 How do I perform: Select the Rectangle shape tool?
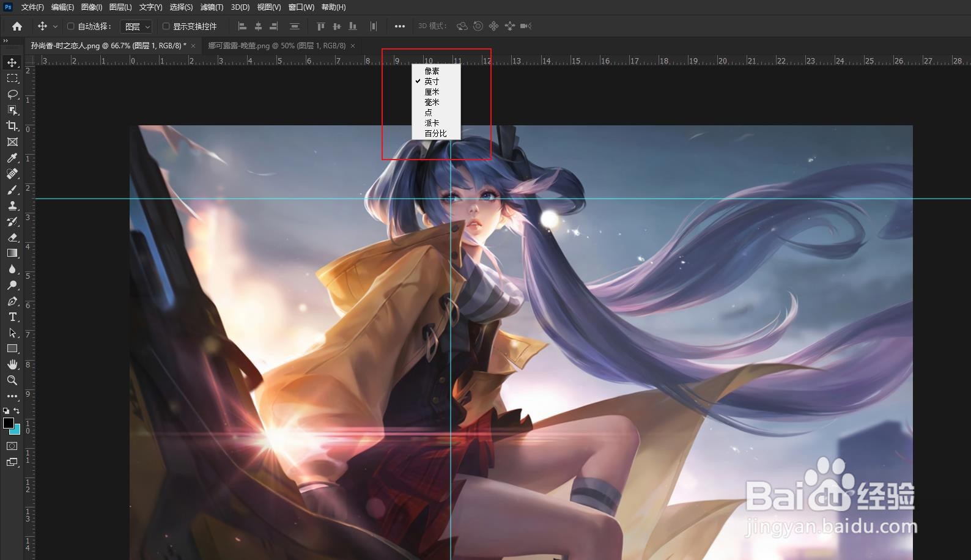(12, 348)
